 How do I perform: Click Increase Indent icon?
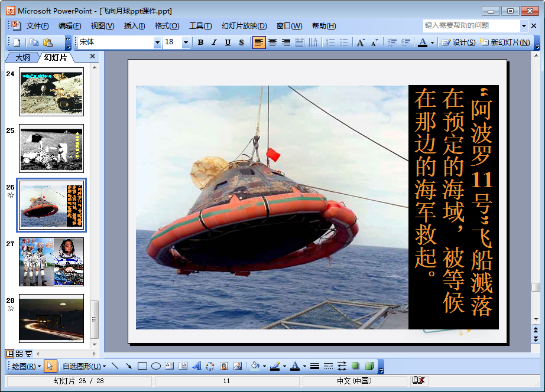click(x=405, y=43)
